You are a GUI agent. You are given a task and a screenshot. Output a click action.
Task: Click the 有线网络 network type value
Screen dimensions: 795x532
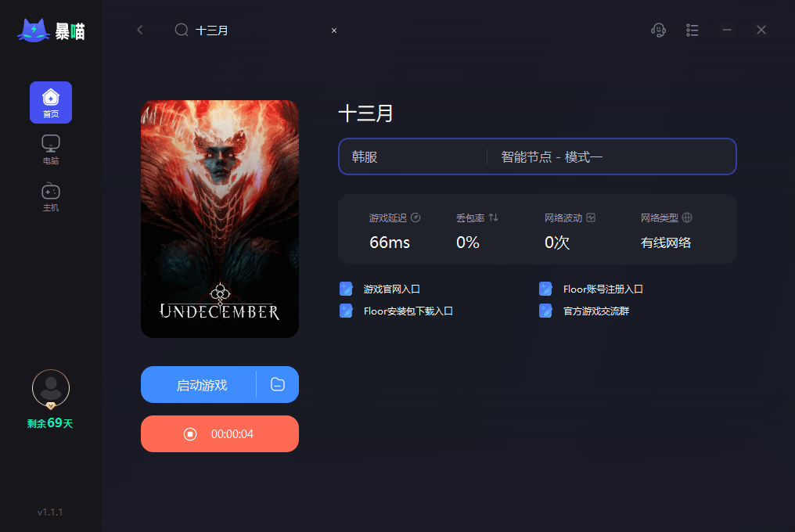click(666, 243)
